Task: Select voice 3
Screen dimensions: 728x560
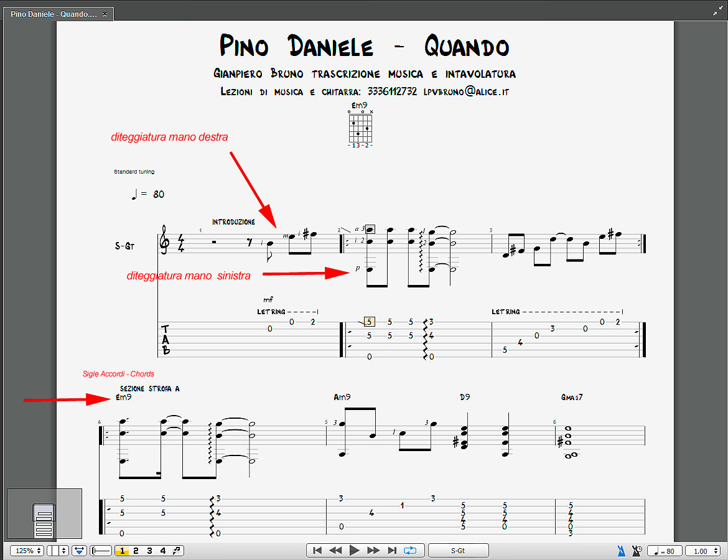Action: pos(149,551)
